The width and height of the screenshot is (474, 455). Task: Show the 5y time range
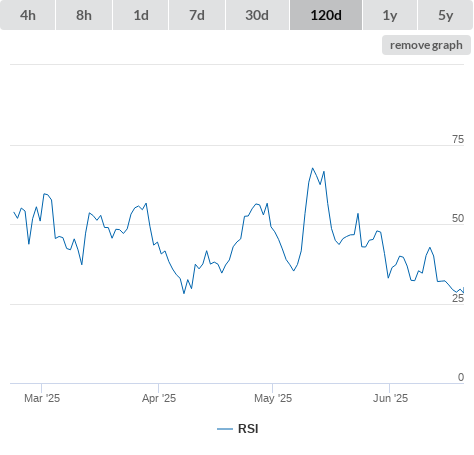point(446,15)
